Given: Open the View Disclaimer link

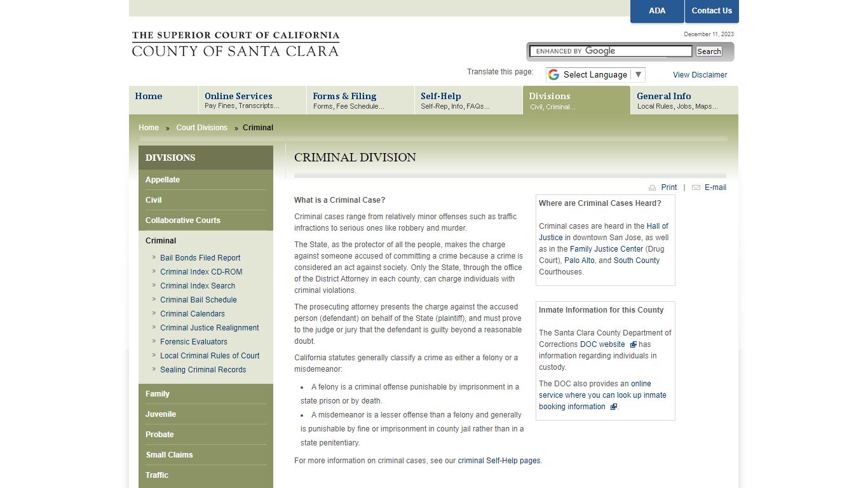Looking at the screenshot, I should click(700, 75).
